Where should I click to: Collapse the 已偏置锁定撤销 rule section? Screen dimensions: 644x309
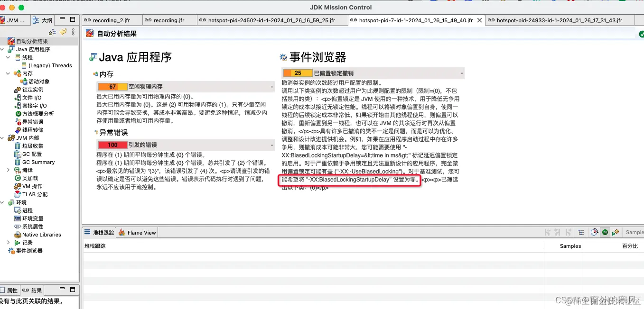461,73
